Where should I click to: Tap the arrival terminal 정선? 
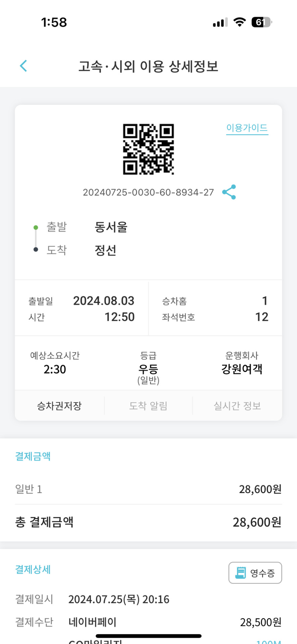[x=105, y=250]
